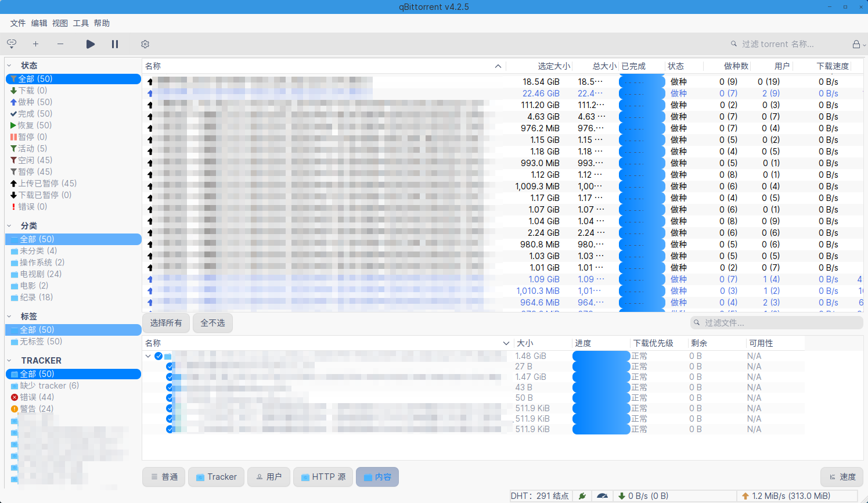Click the minus icon to delete torrent
The width and height of the screenshot is (868, 503).
click(60, 44)
